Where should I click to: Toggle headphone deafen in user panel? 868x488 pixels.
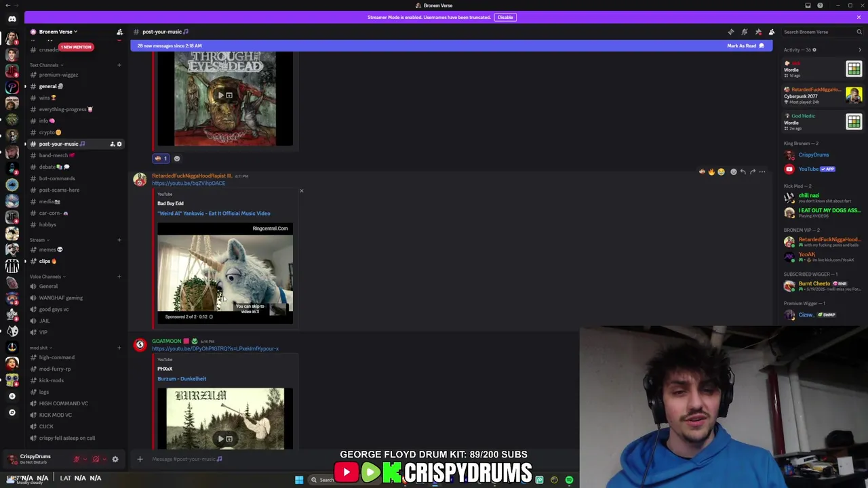click(96, 460)
